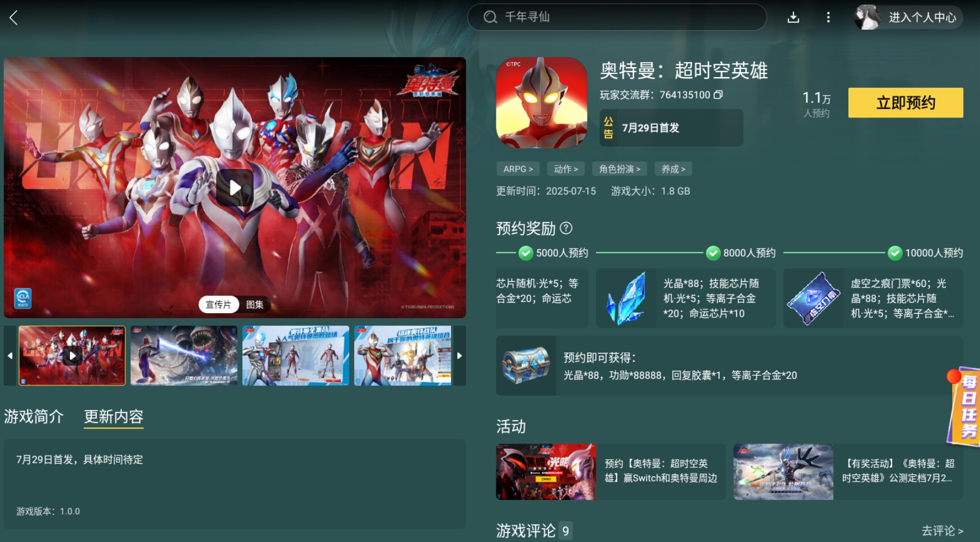Copy the player group number 764135100

coord(718,95)
